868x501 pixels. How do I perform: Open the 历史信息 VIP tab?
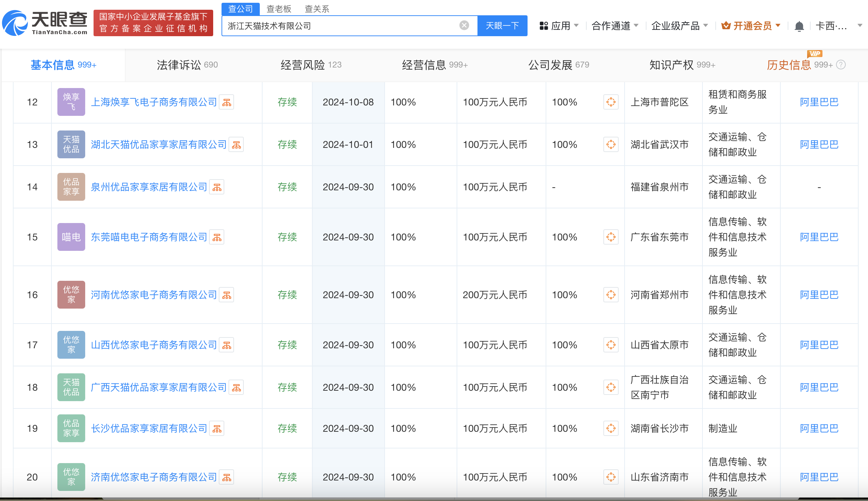coord(799,65)
